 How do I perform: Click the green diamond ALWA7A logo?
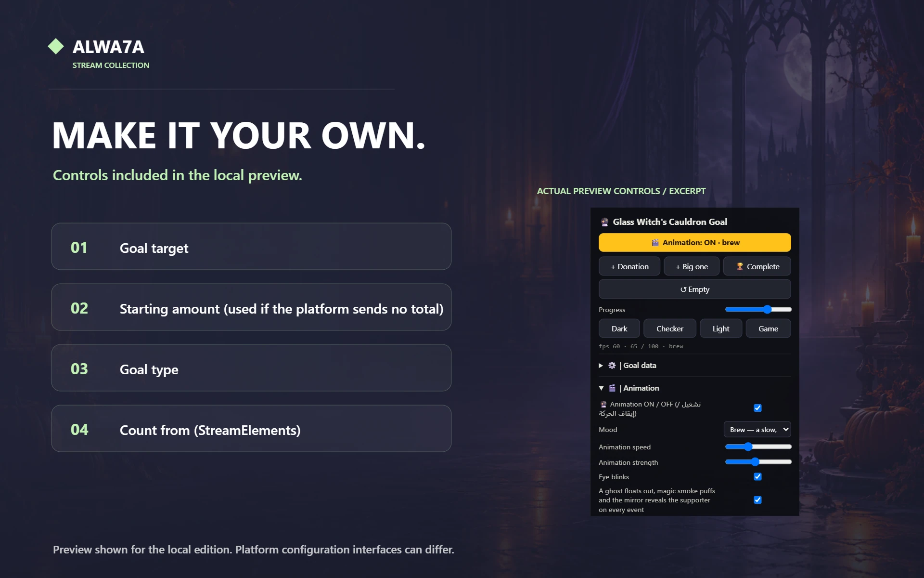point(56,46)
